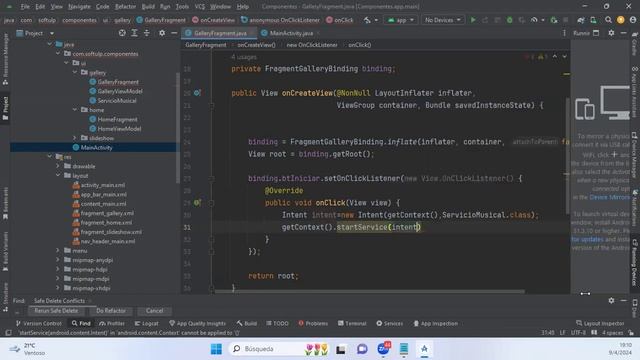Screen dimensions: 640x360
Task: Click Sync Project with Gradle Files icon
Action: pyautogui.click(x=581, y=20)
